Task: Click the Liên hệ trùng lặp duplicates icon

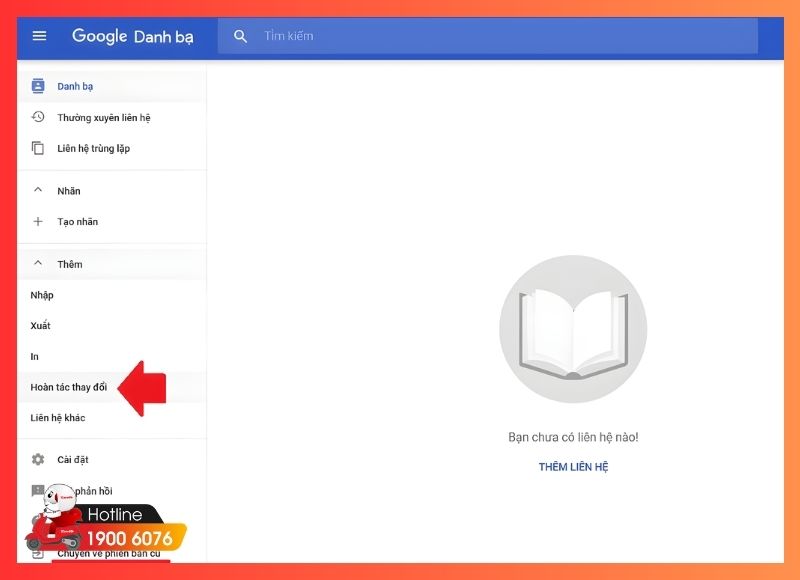Action: [38, 148]
